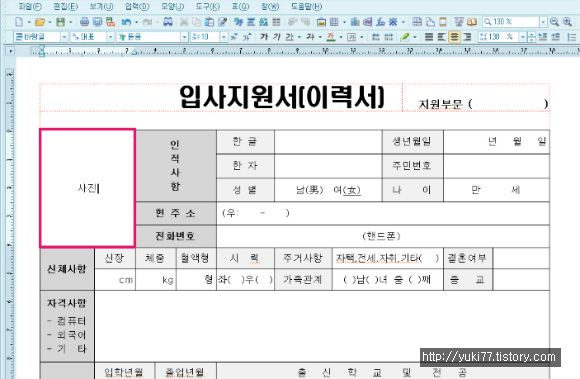Screen dimensions: 580x379
Task: Expand the font size dropdown
Action: 223,37
